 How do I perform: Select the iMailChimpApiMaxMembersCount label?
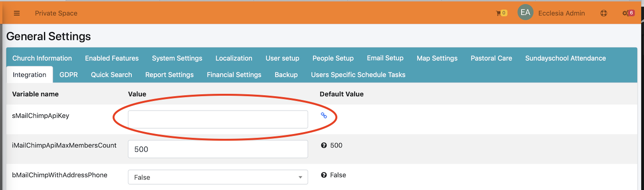64,145
